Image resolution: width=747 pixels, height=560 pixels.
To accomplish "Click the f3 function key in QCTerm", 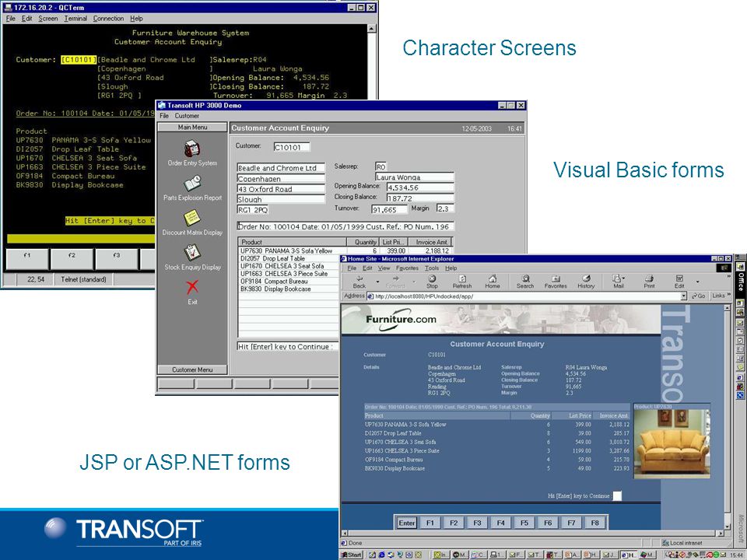I will point(116,260).
